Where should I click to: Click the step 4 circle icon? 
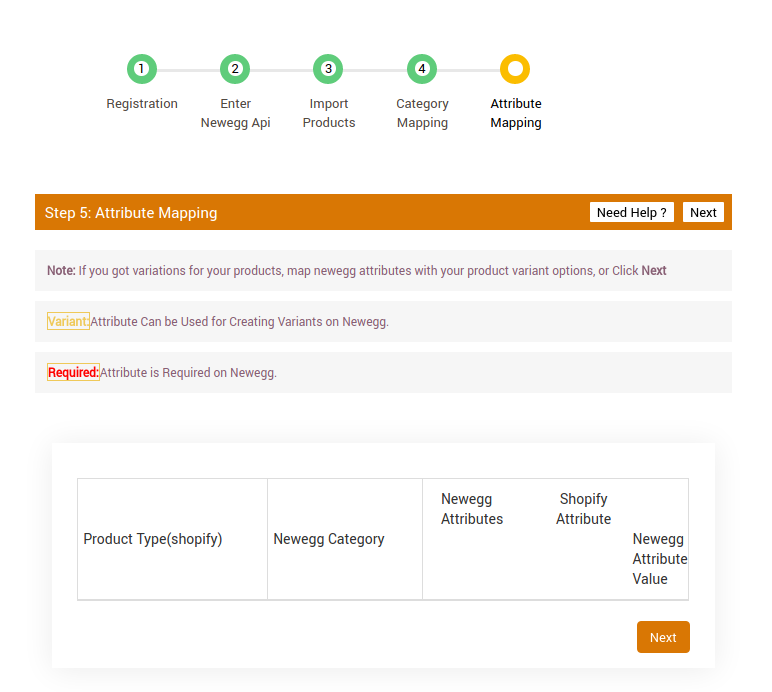pos(422,69)
